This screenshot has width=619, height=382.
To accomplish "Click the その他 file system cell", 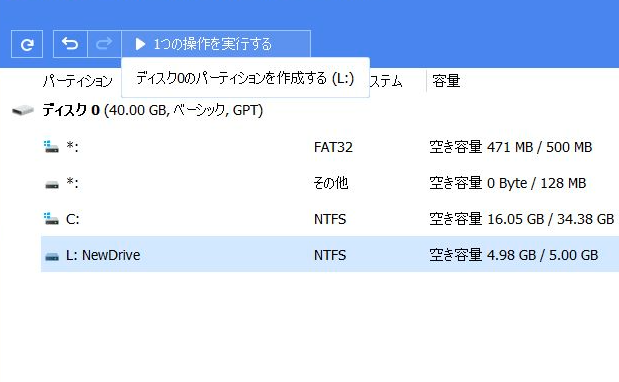I will point(331,183).
